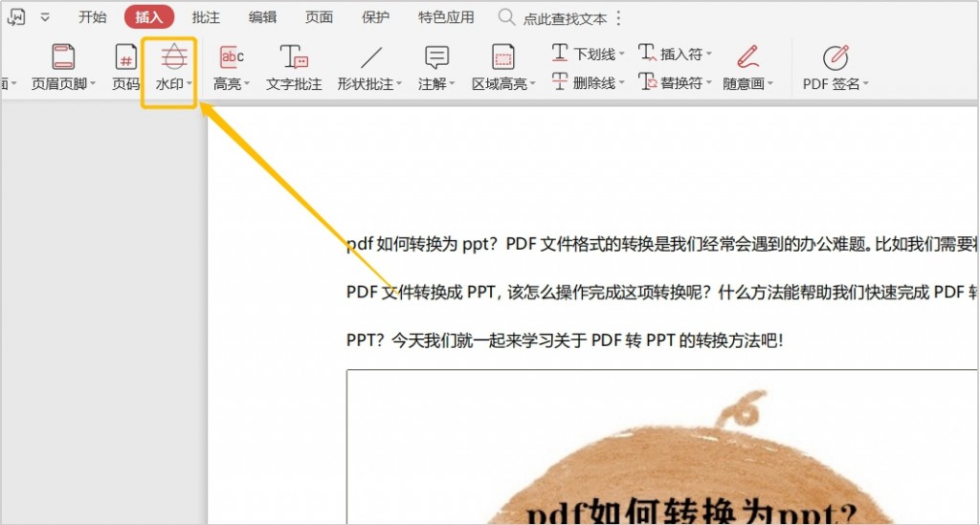Viewport: 980px width, 525px height.
Task: Expand the 形状批注 dropdown arrow
Action: pyautogui.click(x=399, y=83)
